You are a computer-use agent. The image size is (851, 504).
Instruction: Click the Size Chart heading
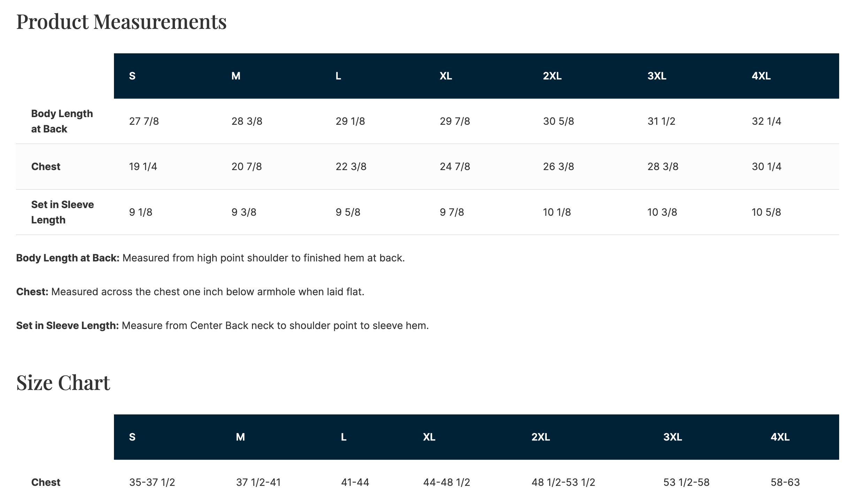point(63,383)
